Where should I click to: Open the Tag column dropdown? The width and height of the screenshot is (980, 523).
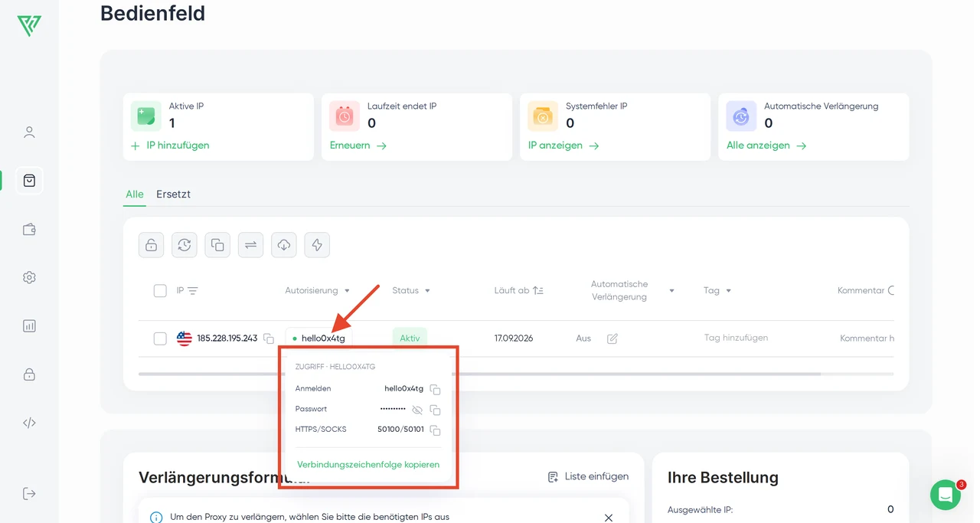(x=728, y=291)
